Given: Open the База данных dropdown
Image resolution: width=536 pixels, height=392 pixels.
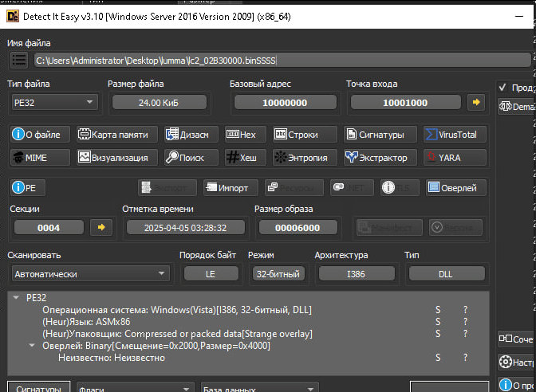Looking at the screenshot, I should 260,388.
